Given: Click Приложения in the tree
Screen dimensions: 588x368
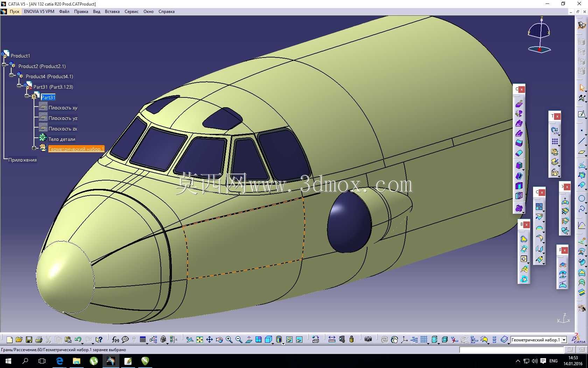Looking at the screenshot, I should pos(22,160).
